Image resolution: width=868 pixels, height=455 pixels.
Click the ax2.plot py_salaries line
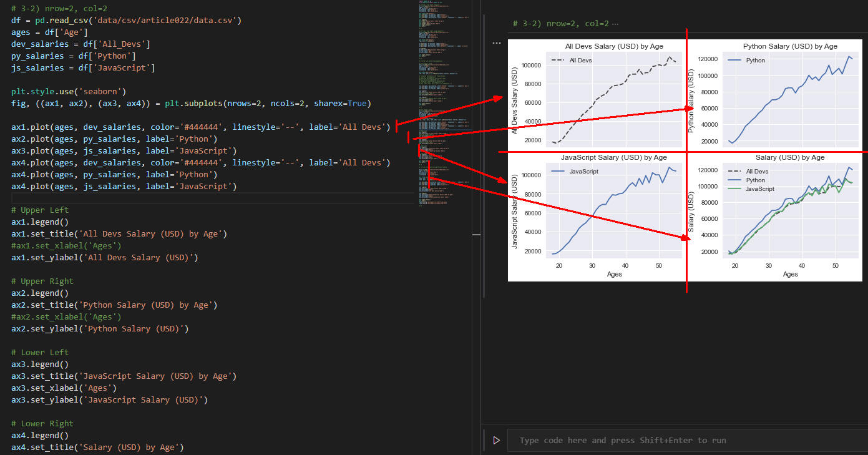pos(114,139)
